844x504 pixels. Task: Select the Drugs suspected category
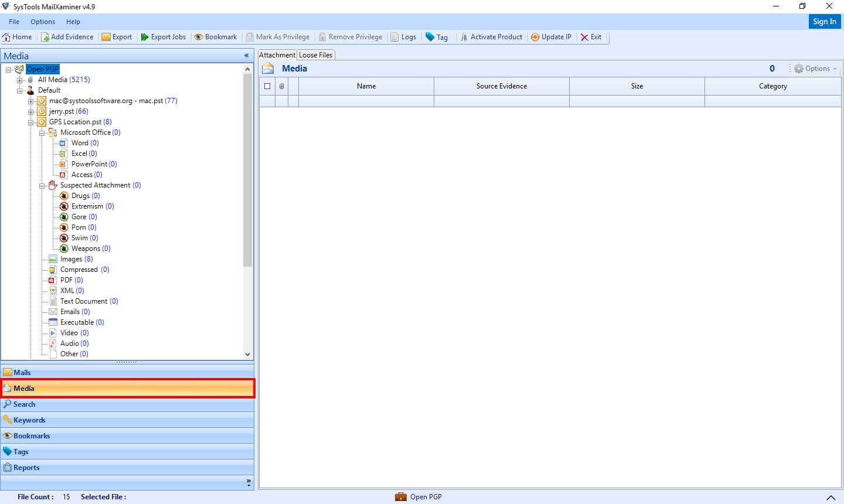[x=86, y=196]
